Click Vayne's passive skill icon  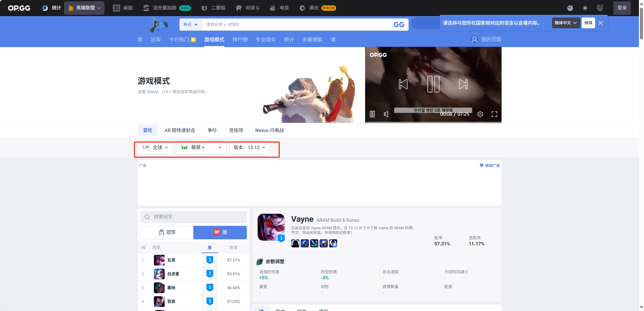coord(295,243)
